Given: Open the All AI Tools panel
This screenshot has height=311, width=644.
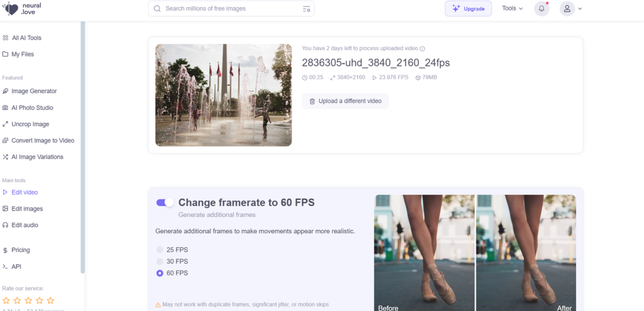Looking at the screenshot, I should pos(26,38).
